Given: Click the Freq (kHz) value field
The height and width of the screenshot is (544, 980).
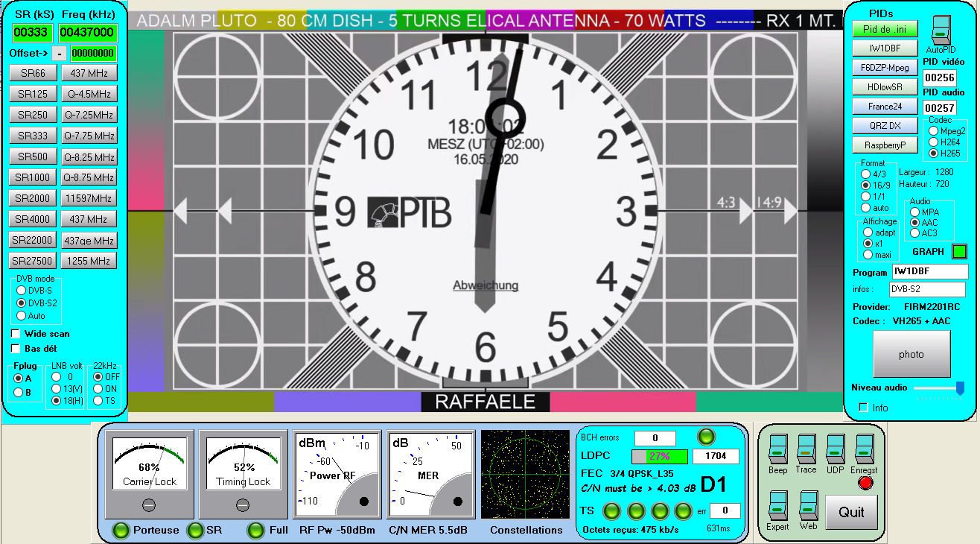Looking at the screenshot, I should 88,32.
